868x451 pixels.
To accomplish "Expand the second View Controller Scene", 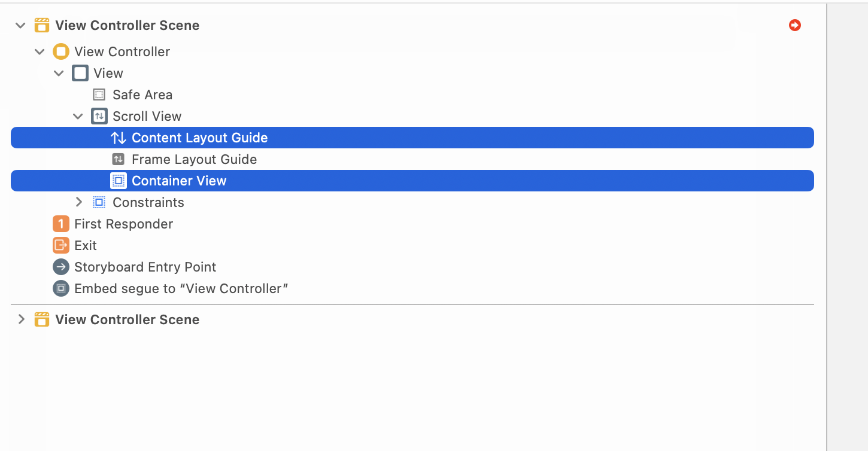I will pos(21,319).
